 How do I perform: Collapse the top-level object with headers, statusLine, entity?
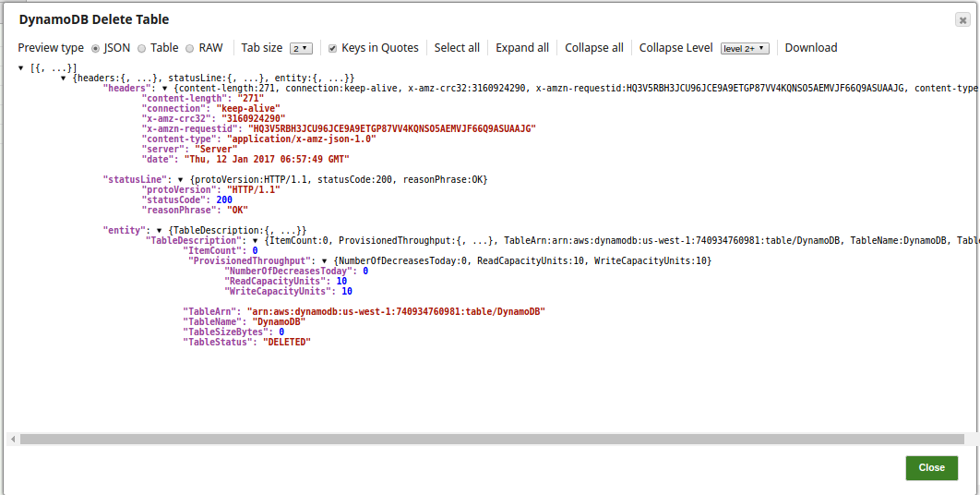click(x=64, y=78)
